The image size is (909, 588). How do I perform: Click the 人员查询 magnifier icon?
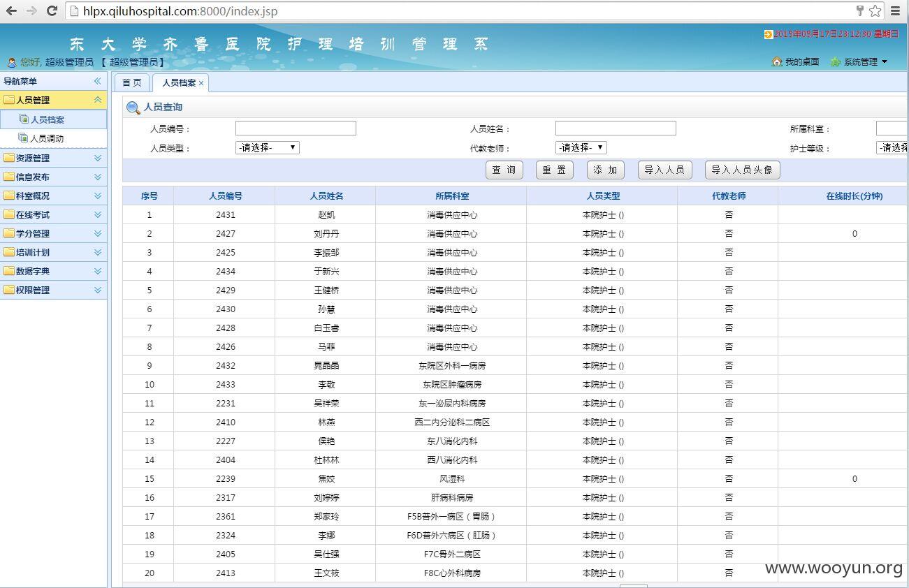tap(133, 108)
